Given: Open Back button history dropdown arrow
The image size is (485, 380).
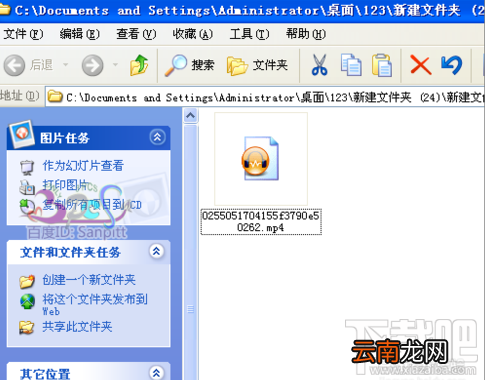Looking at the screenshot, I should [x=65, y=64].
